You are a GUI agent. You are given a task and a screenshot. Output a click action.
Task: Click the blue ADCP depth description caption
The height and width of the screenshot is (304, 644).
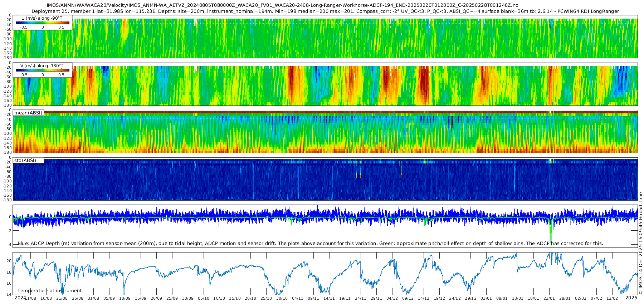(x=310, y=244)
